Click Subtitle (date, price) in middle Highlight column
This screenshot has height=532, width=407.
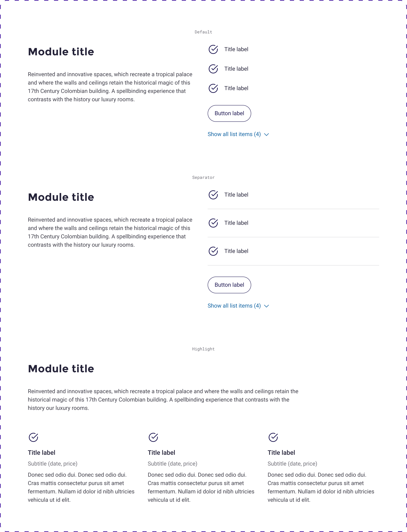click(x=173, y=464)
